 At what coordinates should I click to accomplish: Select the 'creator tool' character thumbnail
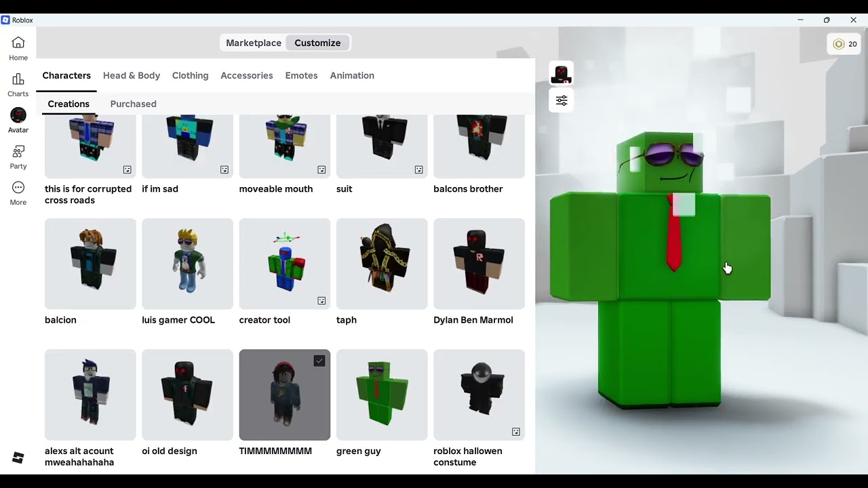[285, 264]
